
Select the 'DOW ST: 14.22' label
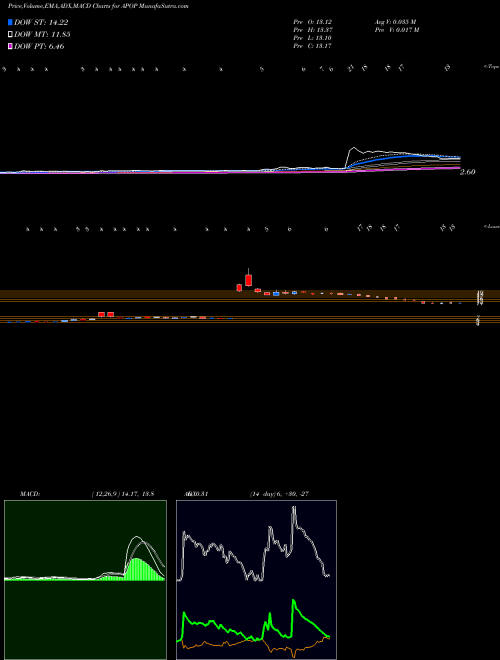pos(41,23)
